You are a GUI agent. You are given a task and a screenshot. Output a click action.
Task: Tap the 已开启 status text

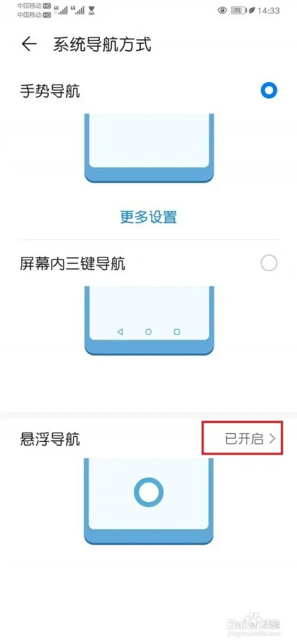pos(244,439)
